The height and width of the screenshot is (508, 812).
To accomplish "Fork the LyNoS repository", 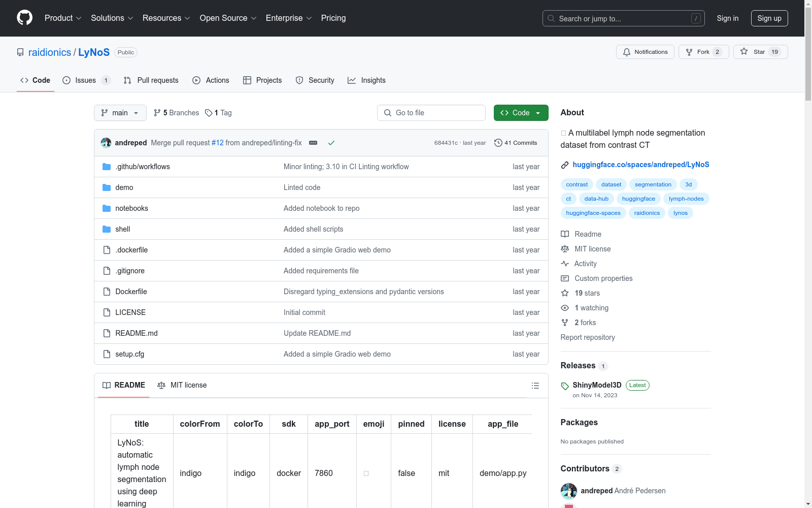I will (x=703, y=52).
